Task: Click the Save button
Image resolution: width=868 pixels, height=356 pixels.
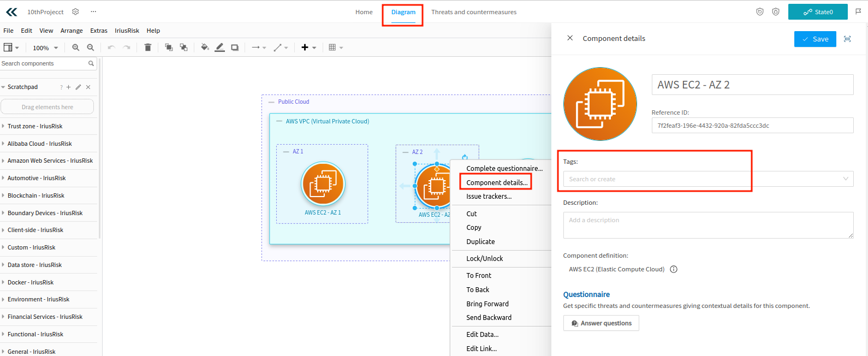Action: tap(815, 39)
